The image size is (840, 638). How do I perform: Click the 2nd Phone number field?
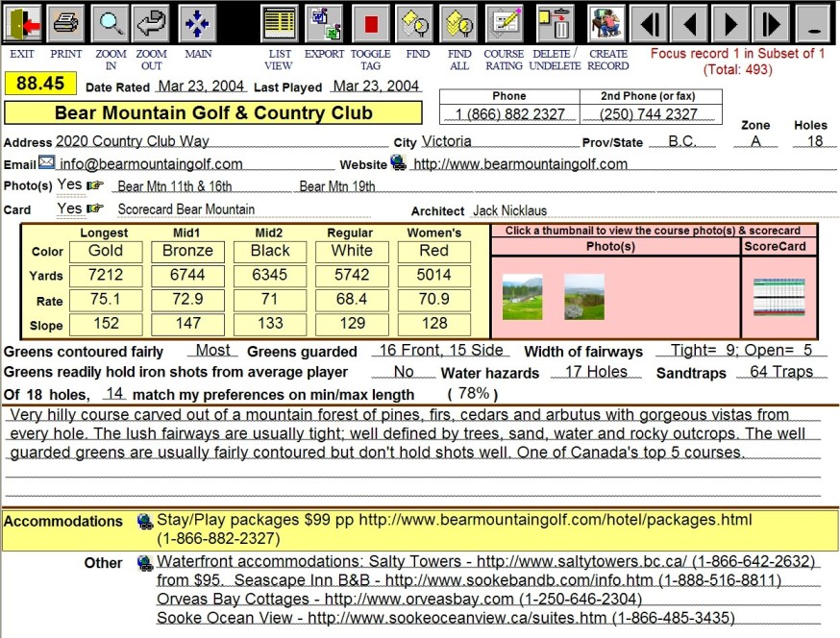click(649, 114)
